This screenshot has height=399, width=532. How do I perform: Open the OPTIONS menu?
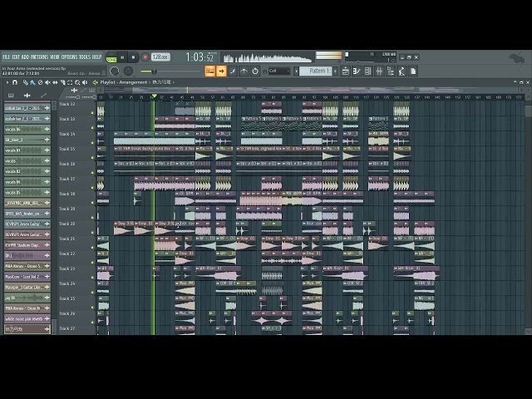(70, 57)
